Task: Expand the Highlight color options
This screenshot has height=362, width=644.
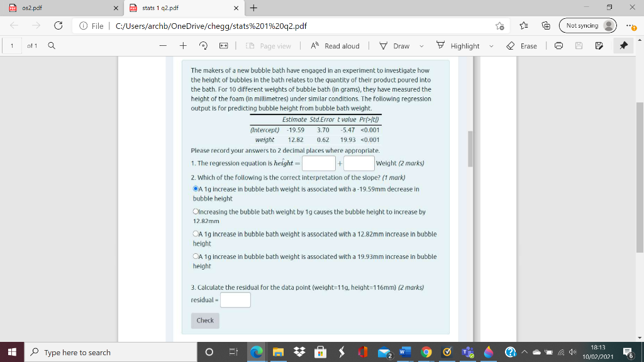Action: click(x=492, y=45)
